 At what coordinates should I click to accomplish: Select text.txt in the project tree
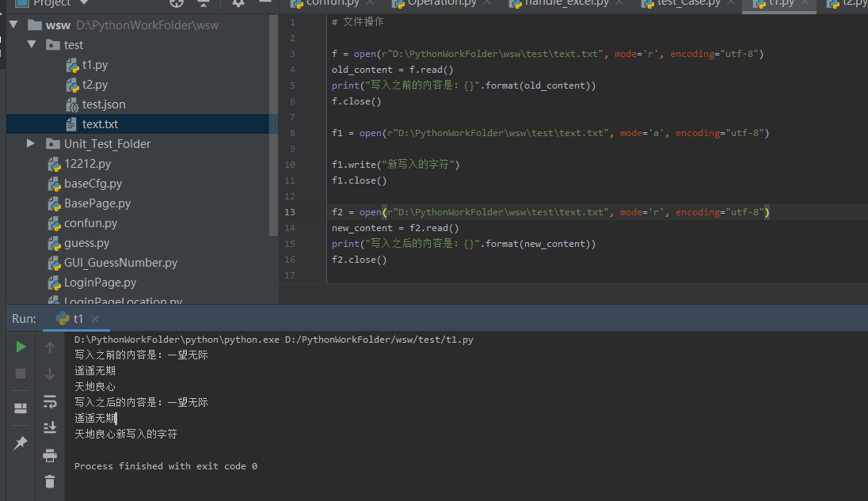100,124
